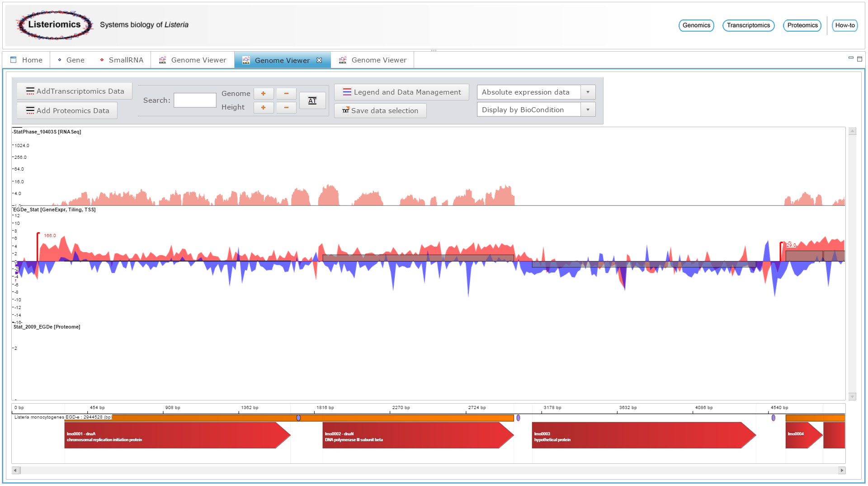The width and height of the screenshot is (868, 486).
Task: Open the Absolute expression data dropdown
Action: [x=588, y=92]
